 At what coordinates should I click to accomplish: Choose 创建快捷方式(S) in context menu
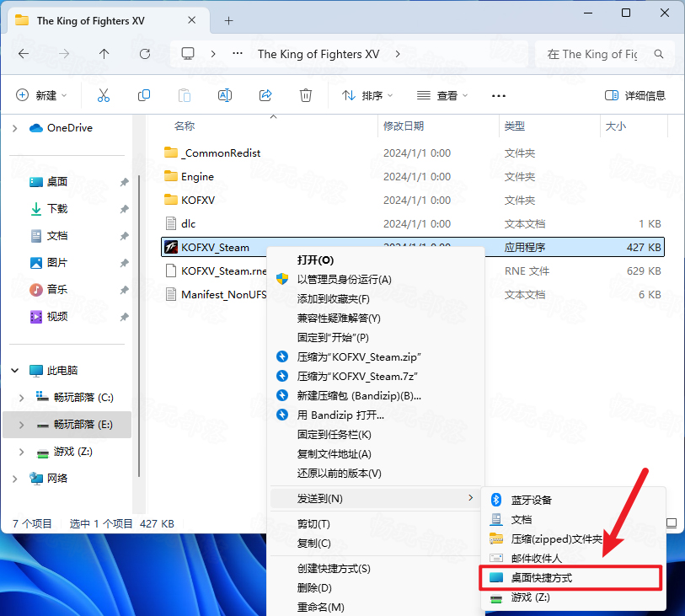(375, 569)
